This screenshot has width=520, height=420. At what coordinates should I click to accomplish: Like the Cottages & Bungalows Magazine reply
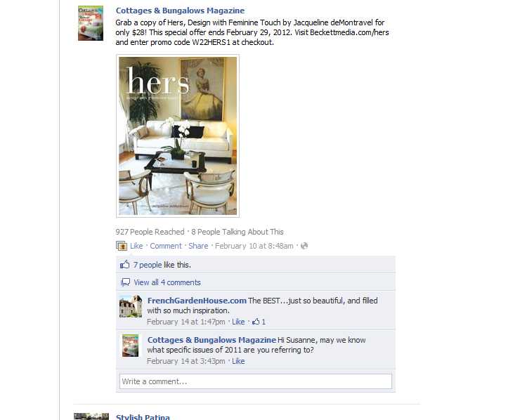tap(238, 361)
